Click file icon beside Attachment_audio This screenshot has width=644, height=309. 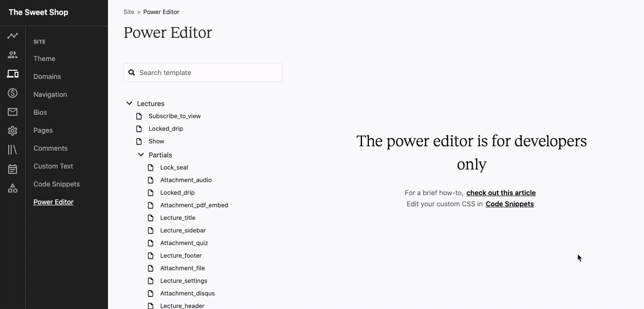coord(151,180)
